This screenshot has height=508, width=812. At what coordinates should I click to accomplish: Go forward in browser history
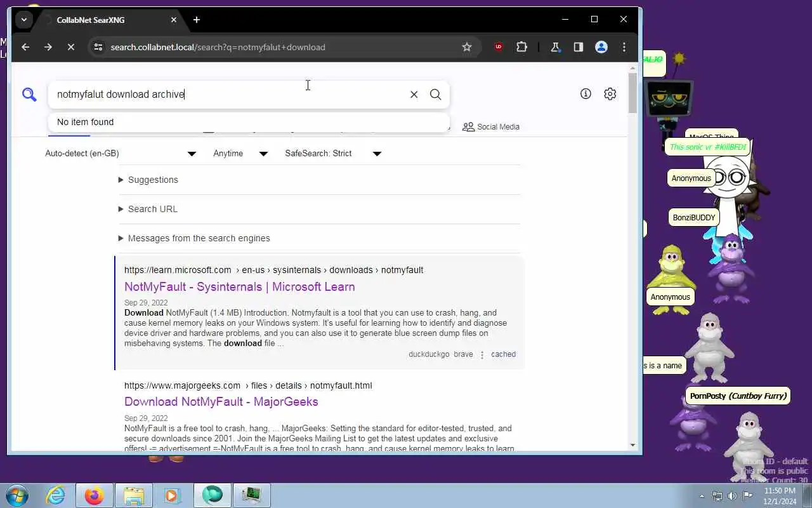pyautogui.click(x=48, y=47)
